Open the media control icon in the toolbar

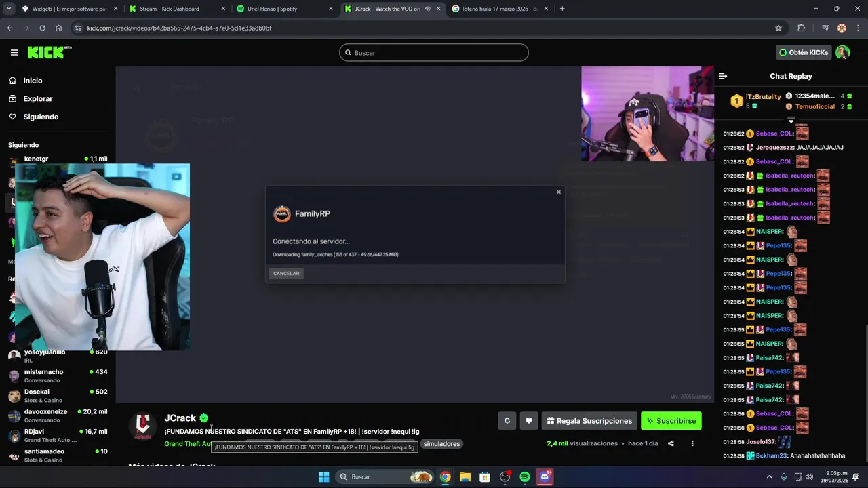pyautogui.click(x=825, y=28)
